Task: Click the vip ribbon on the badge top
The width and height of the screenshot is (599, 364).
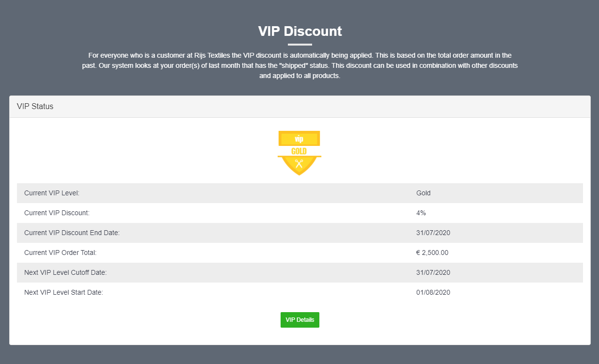Action: point(299,139)
